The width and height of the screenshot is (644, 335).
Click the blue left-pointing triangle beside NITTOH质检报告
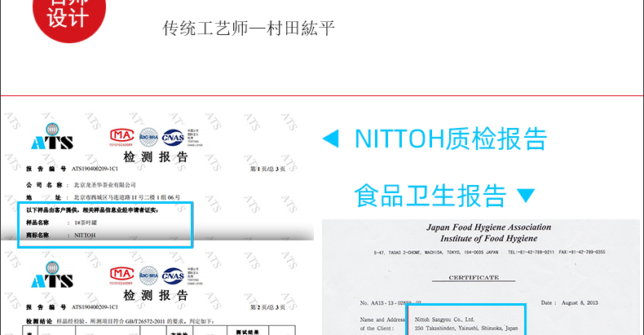point(331,139)
